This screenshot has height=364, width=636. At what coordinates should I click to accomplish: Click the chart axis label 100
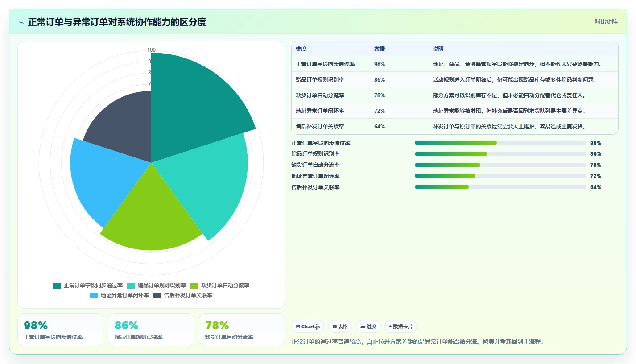coord(151,50)
